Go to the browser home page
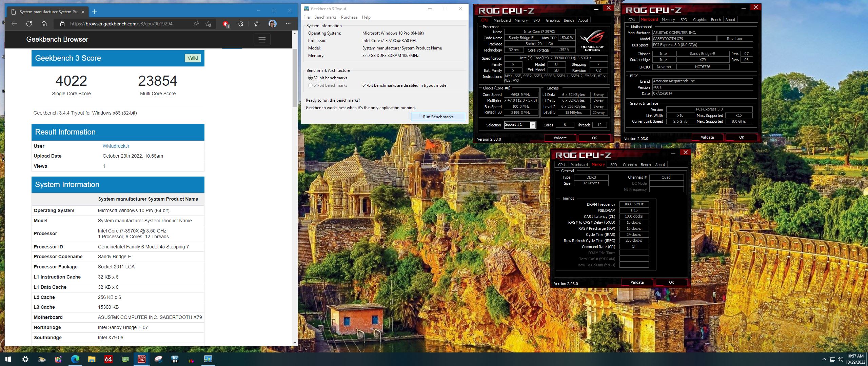Image resolution: width=868 pixels, height=366 pixels. (x=44, y=24)
